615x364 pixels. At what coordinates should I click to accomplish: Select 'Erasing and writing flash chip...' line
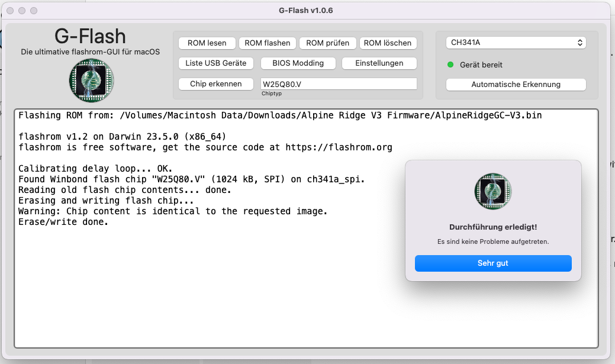106,201
